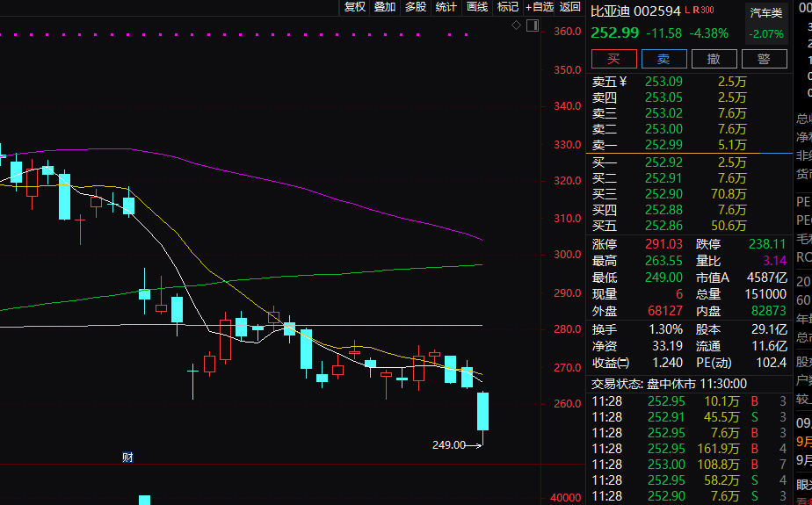Open the 复权 adjustment menu
This screenshot has width=812, height=505.
(x=354, y=7)
